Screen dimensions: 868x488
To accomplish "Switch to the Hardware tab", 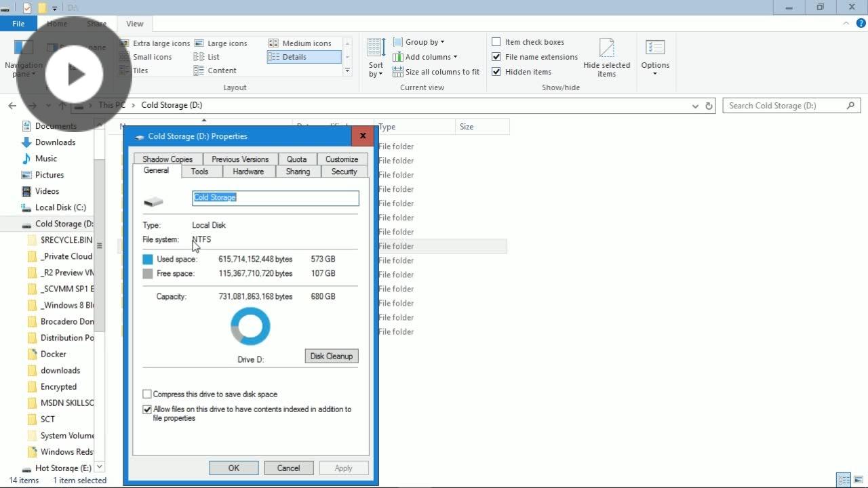I will click(x=248, y=172).
